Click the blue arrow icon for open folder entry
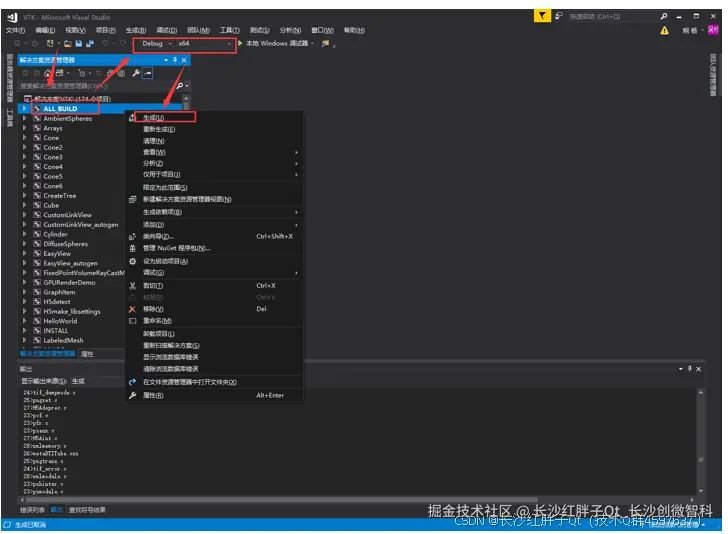The width and height of the screenshot is (728, 534). tap(132, 382)
